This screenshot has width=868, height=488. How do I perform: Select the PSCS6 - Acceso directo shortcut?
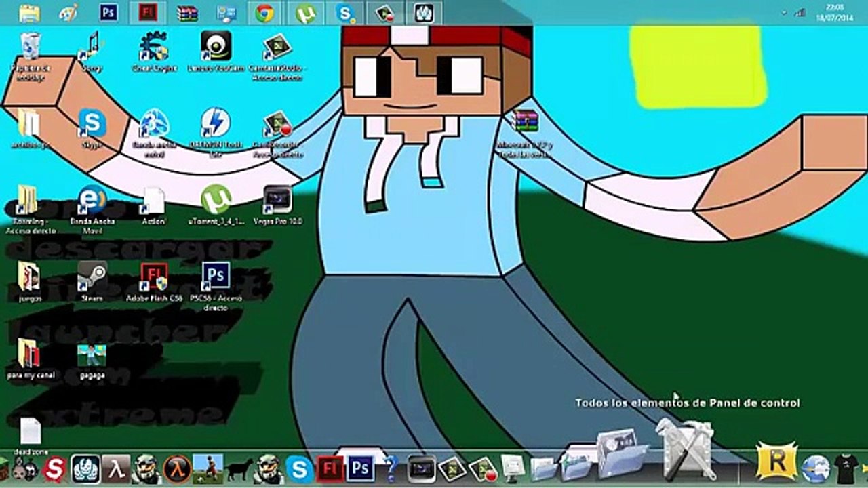216,287
